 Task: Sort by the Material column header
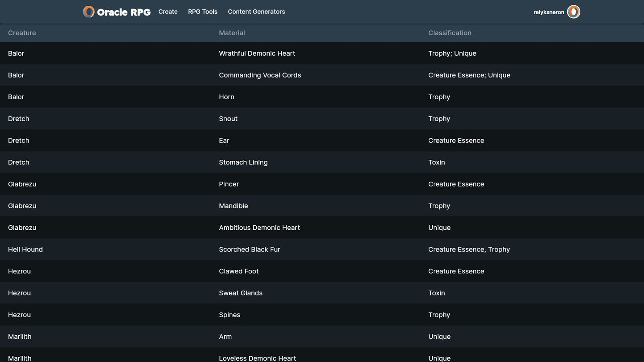click(x=232, y=33)
